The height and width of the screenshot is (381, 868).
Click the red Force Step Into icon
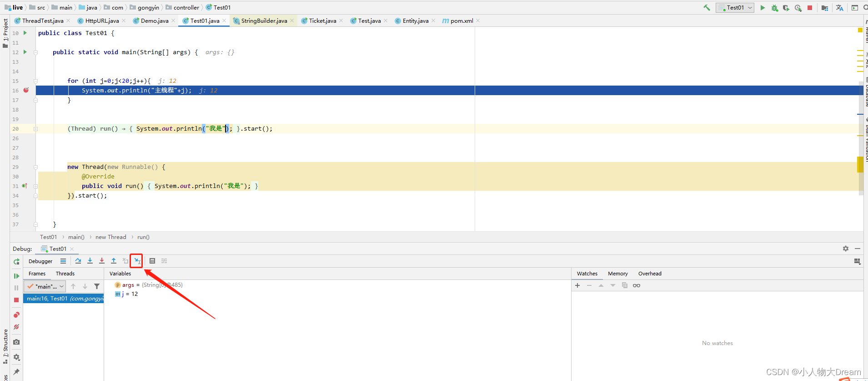point(102,261)
